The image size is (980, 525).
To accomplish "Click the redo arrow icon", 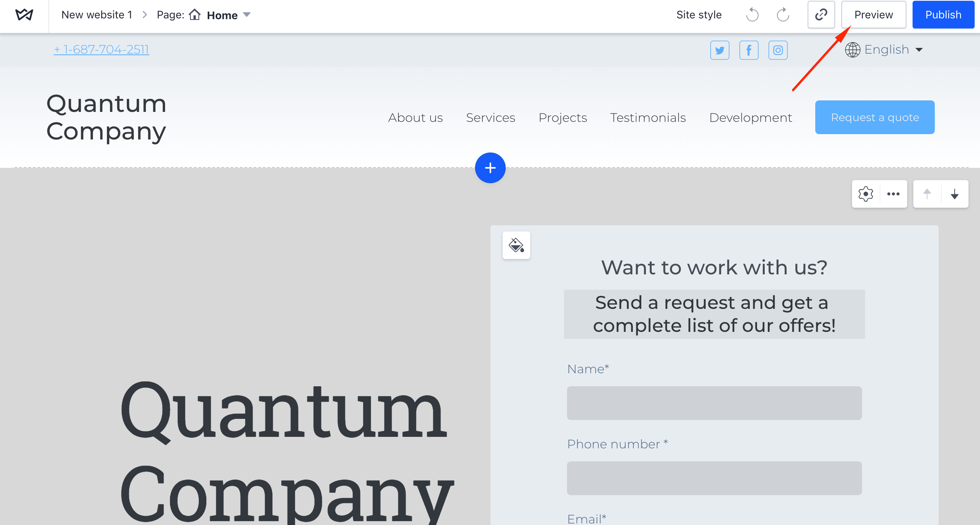I will click(x=783, y=15).
